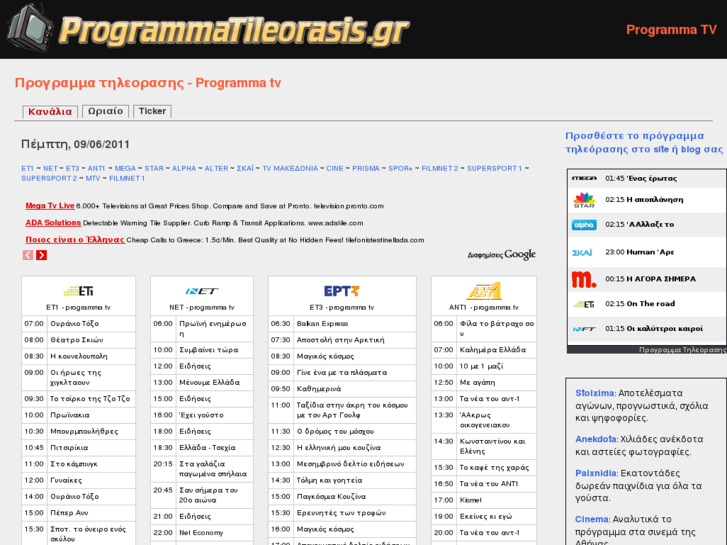Jump to CINE channel link
The width and height of the screenshot is (727, 545).
point(335,168)
